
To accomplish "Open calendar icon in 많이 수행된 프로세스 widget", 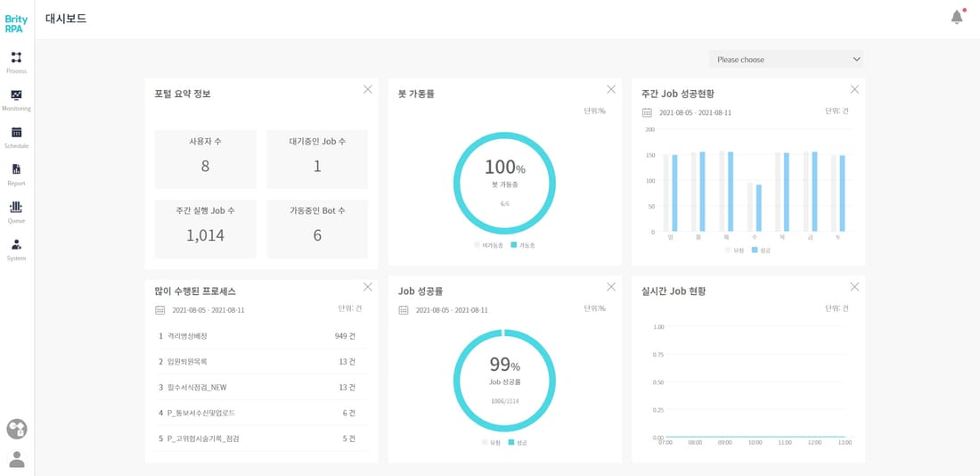I will coord(160,310).
